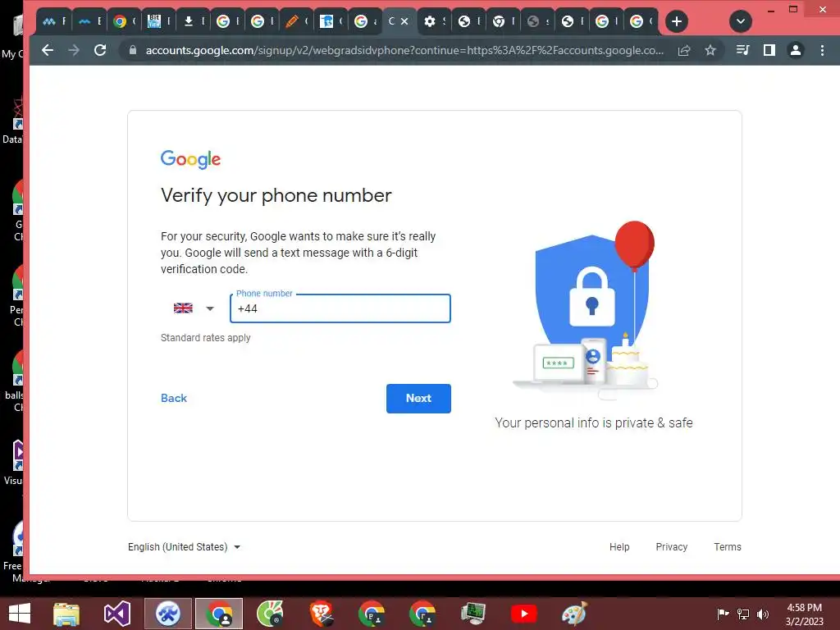Open the English (United States) language dropdown
Image resolution: width=840 pixels, height=630 pixels.
(x=184, y=547)
